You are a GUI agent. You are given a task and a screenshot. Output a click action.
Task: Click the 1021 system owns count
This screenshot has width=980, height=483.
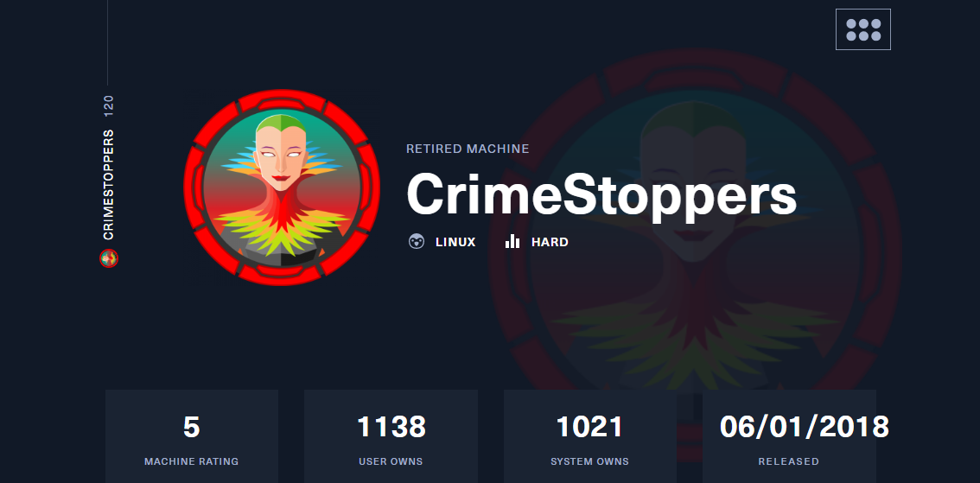(x=590, y=428)
